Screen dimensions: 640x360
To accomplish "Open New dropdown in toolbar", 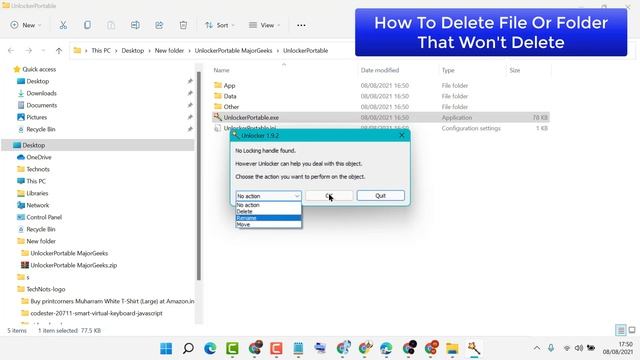I will point(26,25).
